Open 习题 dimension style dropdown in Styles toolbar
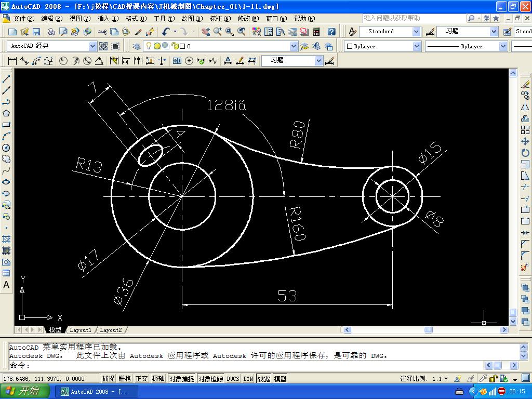532x399 pixels. 494,32
